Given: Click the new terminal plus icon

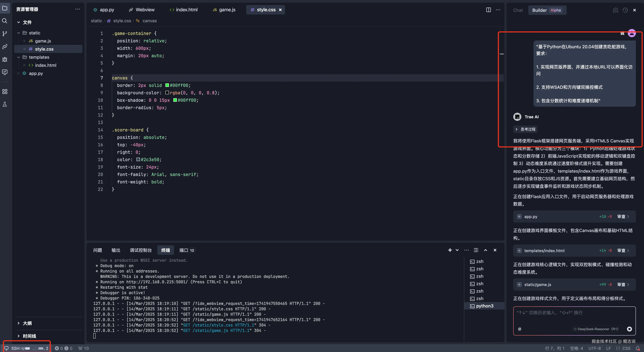Looking at the screenshot, I should click(x=450, y=250).
